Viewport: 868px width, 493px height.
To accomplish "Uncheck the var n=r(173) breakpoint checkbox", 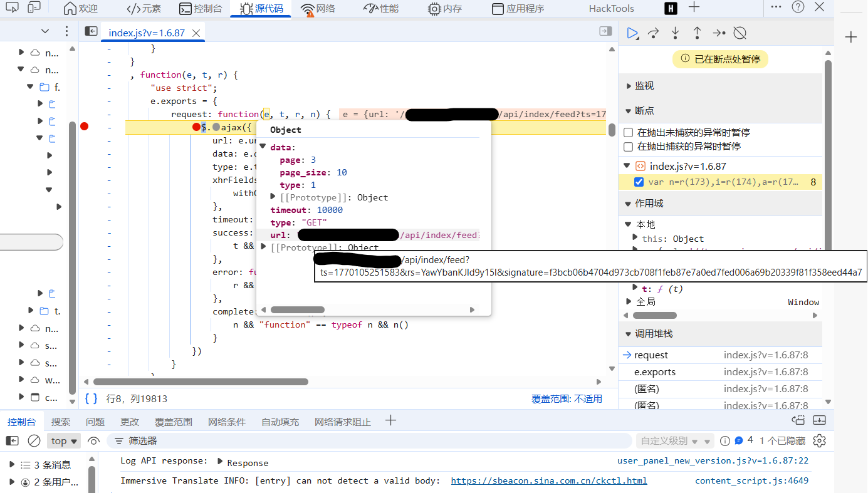I will [x=639, y=182].
